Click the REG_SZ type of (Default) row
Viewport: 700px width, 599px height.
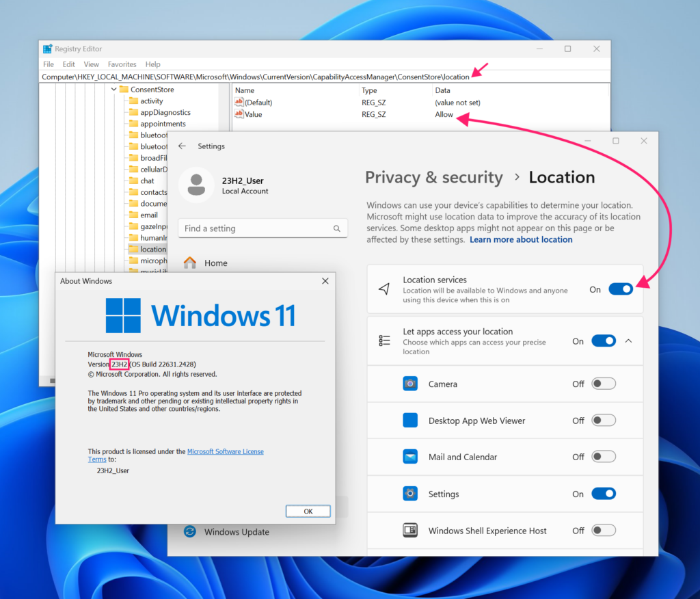(x=374, y=103)
